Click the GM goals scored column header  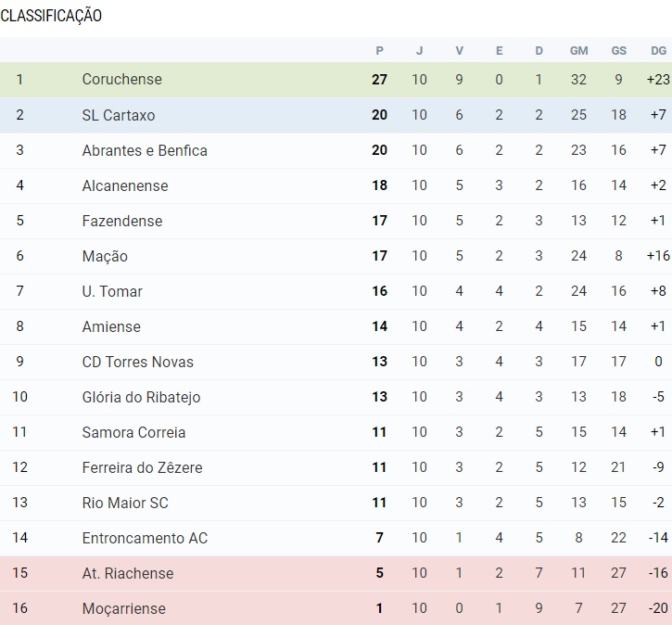[x=578, y=50]
